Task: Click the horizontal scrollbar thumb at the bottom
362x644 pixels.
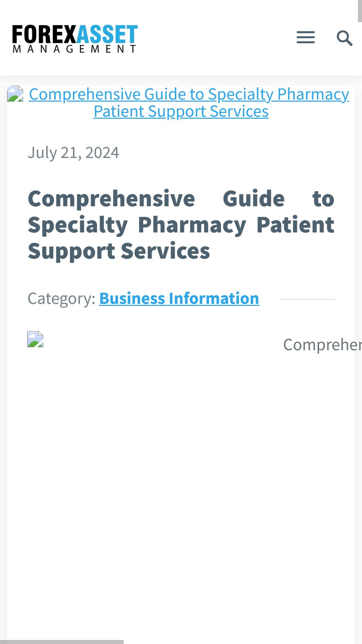Action: [62, 642]
